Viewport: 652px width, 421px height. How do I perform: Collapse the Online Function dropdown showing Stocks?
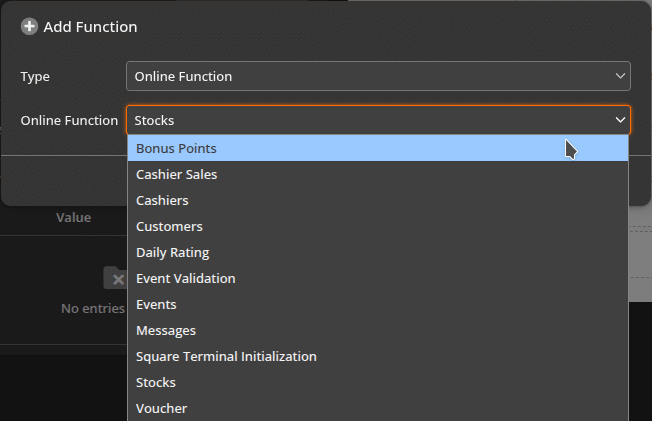tap(378, 120)
